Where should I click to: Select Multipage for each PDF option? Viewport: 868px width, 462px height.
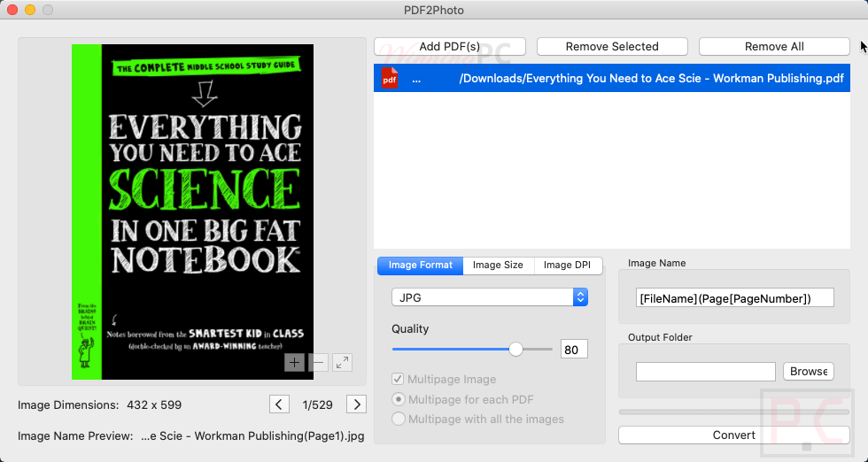[x=399, y=399]
